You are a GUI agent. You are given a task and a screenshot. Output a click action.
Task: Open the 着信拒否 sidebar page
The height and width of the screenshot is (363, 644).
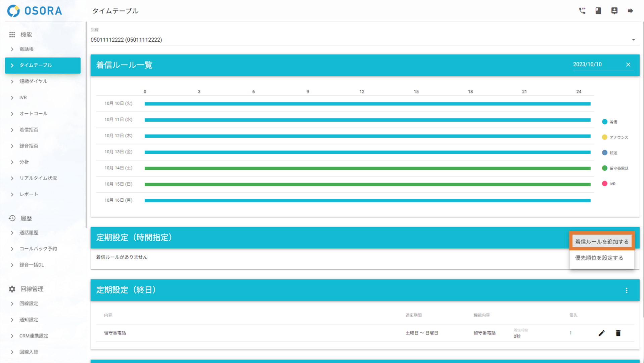pos(29,130)
